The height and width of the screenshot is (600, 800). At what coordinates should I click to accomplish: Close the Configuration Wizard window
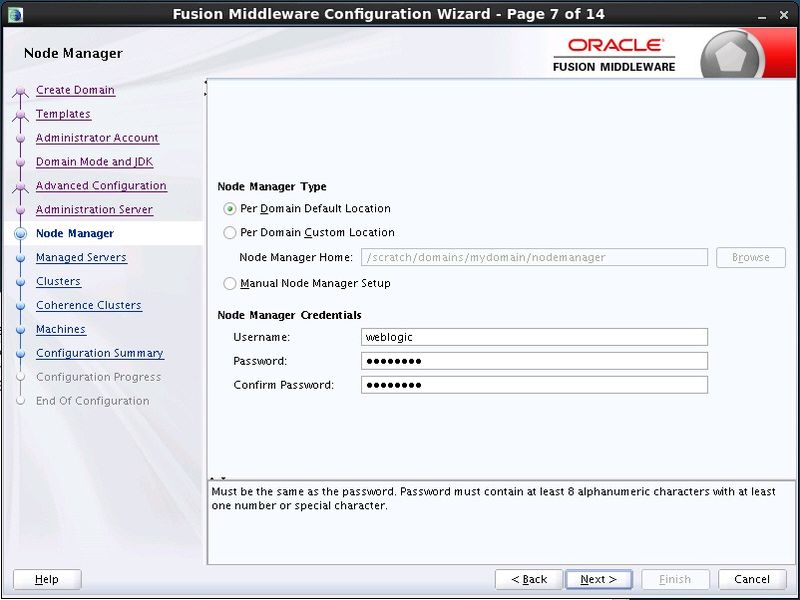pyautogui.click(x=784, y=15)
